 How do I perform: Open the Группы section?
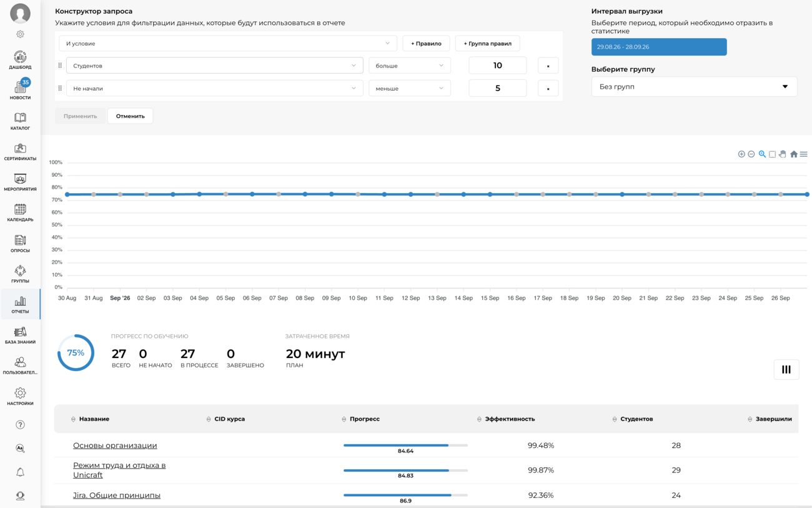(x=20, y=274)
